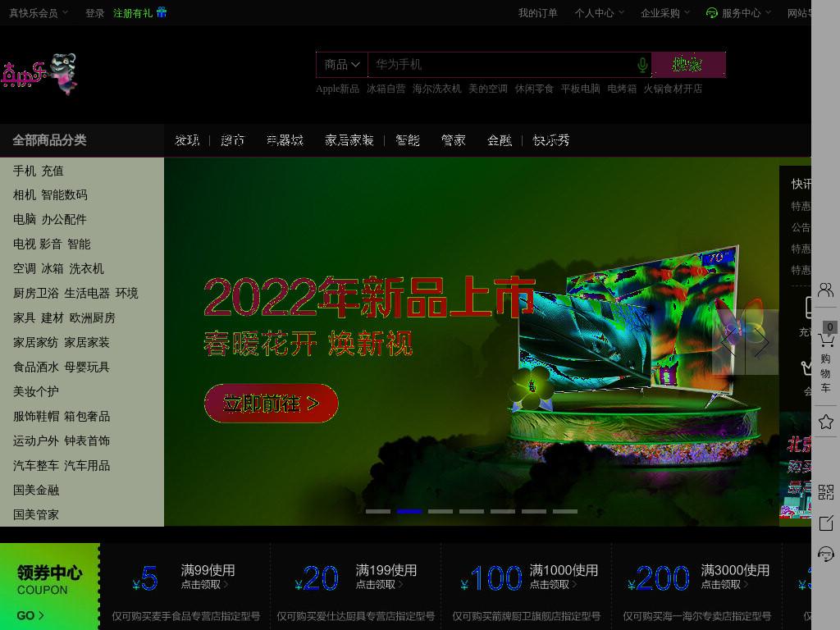
Task: Select the first carousel indicator dash
Action: 377,512
